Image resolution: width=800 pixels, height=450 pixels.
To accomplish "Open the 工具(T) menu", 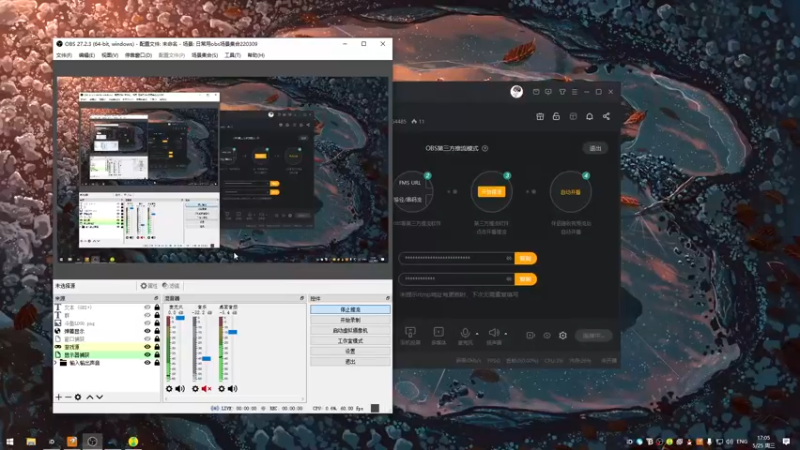I will 233,55.
